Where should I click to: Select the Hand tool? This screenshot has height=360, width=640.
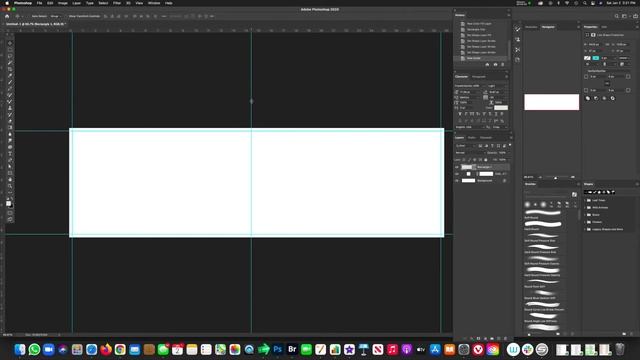click(10, 180)
